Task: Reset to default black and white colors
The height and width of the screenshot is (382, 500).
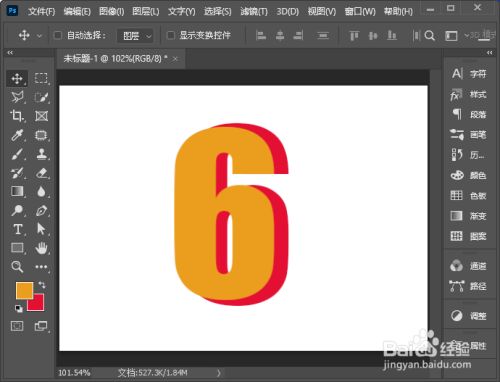Action: coord(19,308)
